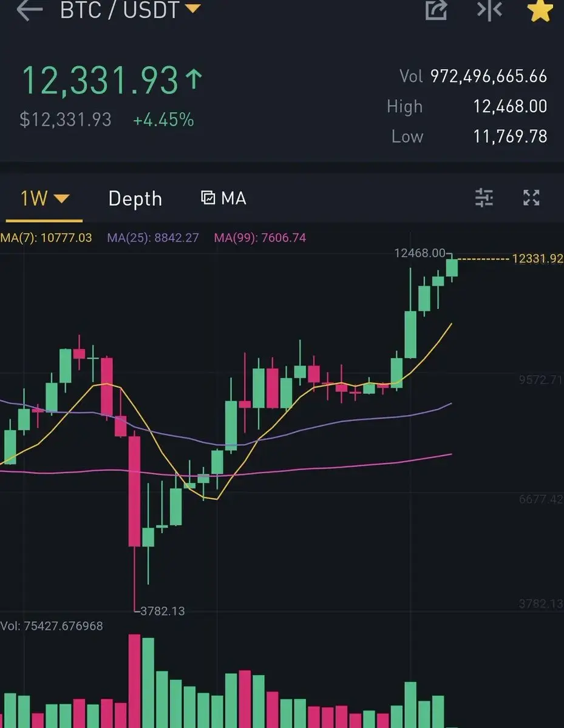This screenshot has width=564, height=728.
Task: Click the $12,331.93 USD value
Action: click(66, 120)
